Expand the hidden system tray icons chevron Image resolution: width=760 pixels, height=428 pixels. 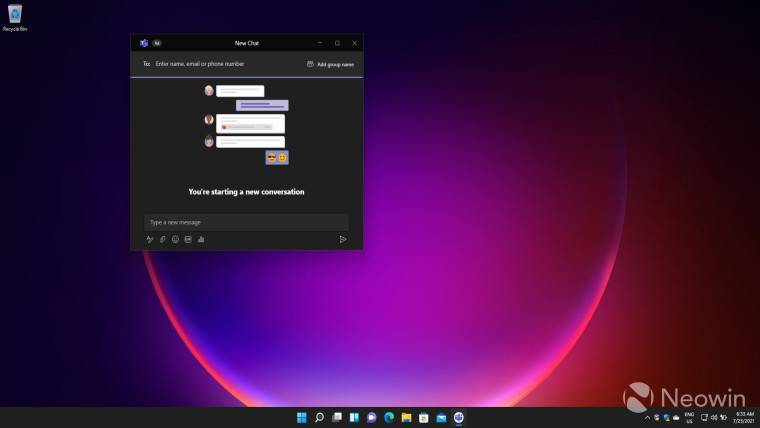647,417
